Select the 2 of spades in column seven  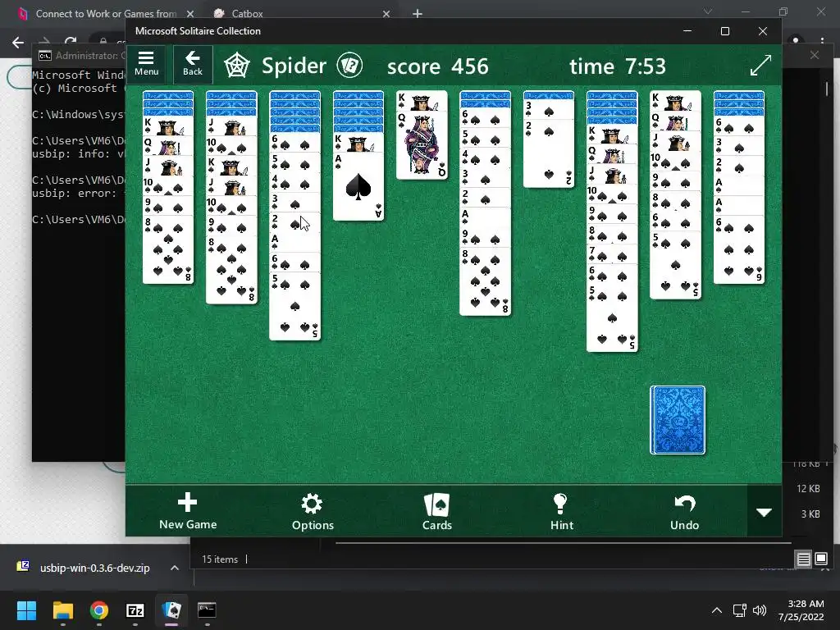pos(549,153)
